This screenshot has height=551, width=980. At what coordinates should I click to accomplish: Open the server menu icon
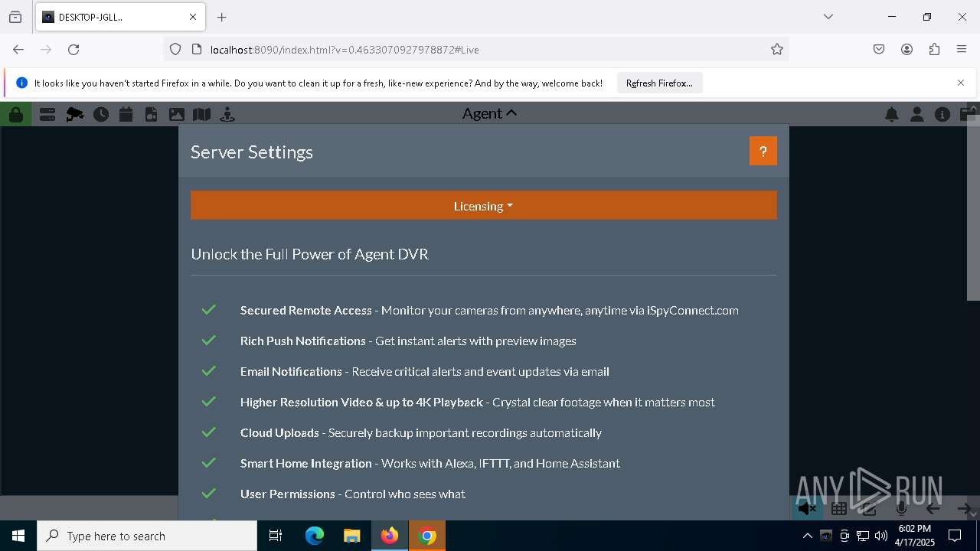click(x=47, y=115)
